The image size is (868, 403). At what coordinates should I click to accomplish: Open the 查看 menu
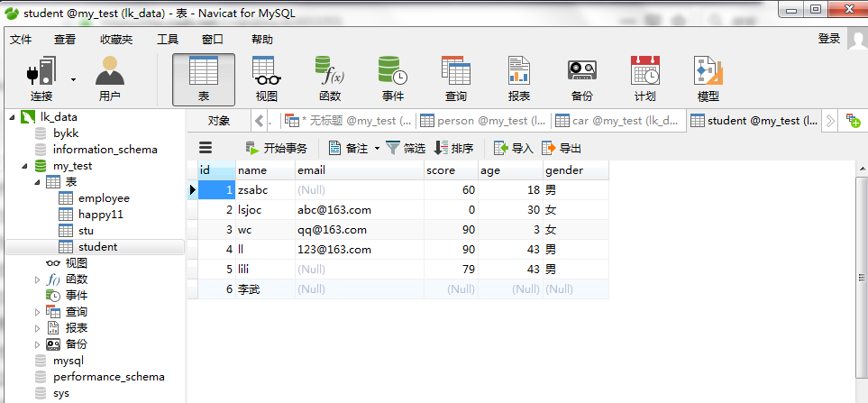(64, 40)
